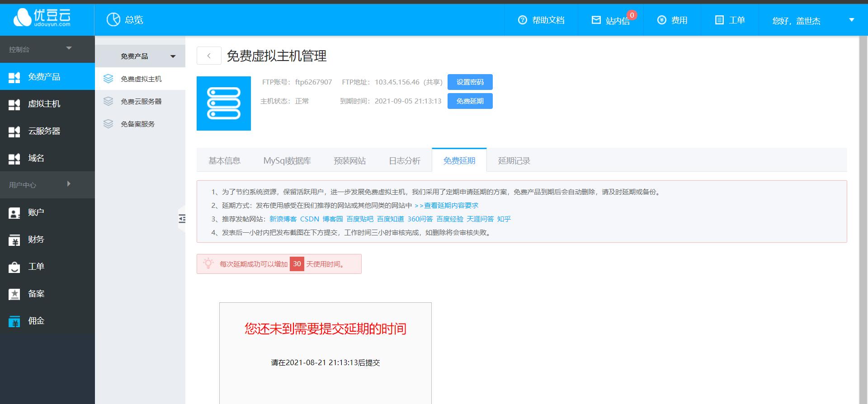868x404 pixels.
Task: Open the 免费产品 submenu dropdown arrow
Action: [173, 56]
